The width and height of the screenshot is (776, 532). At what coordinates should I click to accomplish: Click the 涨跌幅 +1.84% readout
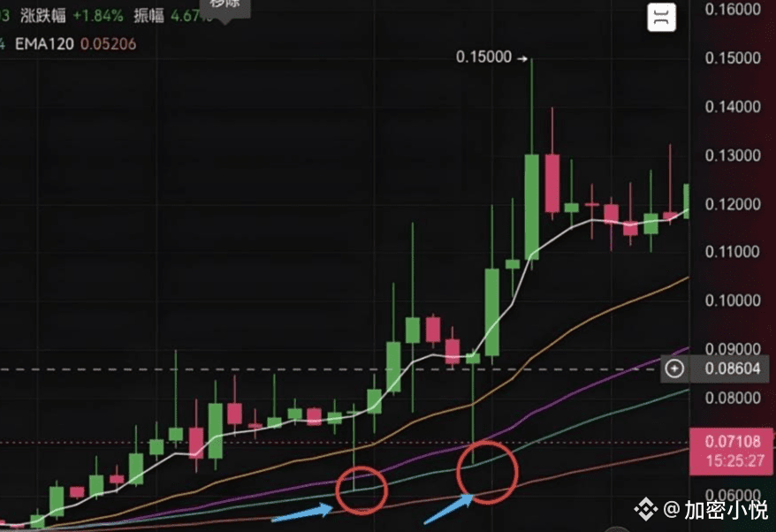coord(72,16)
